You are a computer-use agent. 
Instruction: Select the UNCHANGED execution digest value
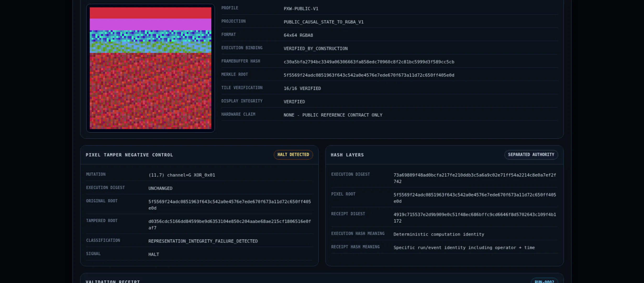click(x=160, y=188)
